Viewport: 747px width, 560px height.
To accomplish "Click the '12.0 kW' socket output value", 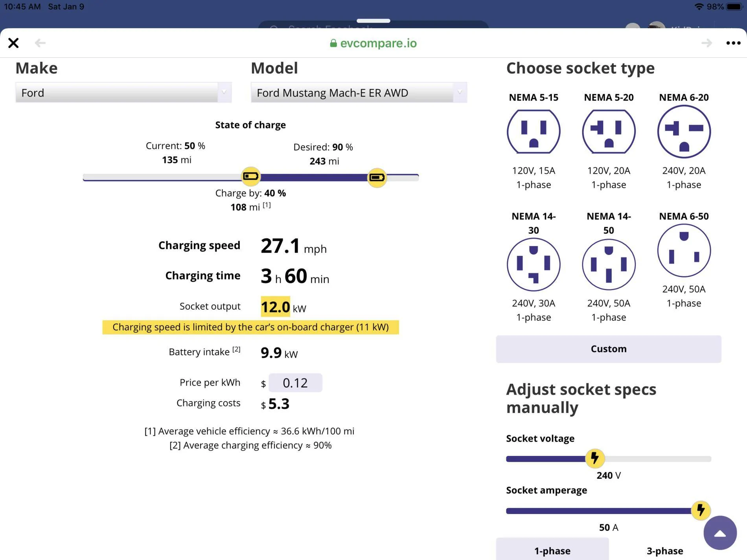I will [283, 307].
